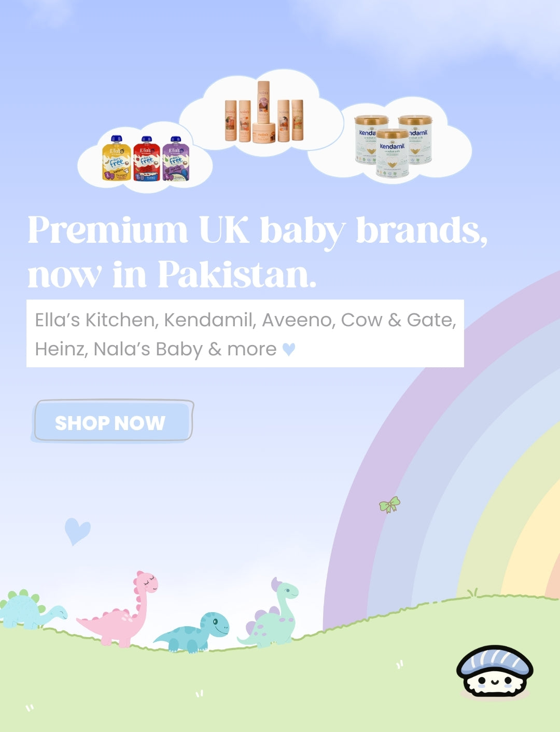Click the floating blue heart icon

pyautogui.click(x=77, y=531)
